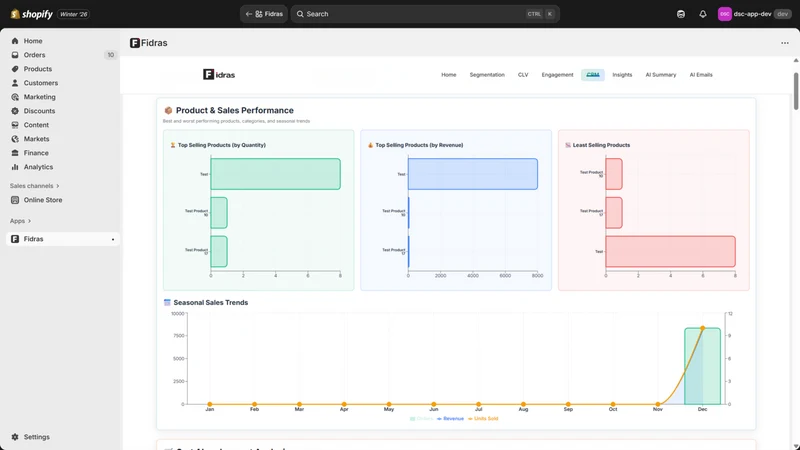Open Marketing in the sidebar
The image size is (800, 450).
pyautogui.click(x=39, y=97)
